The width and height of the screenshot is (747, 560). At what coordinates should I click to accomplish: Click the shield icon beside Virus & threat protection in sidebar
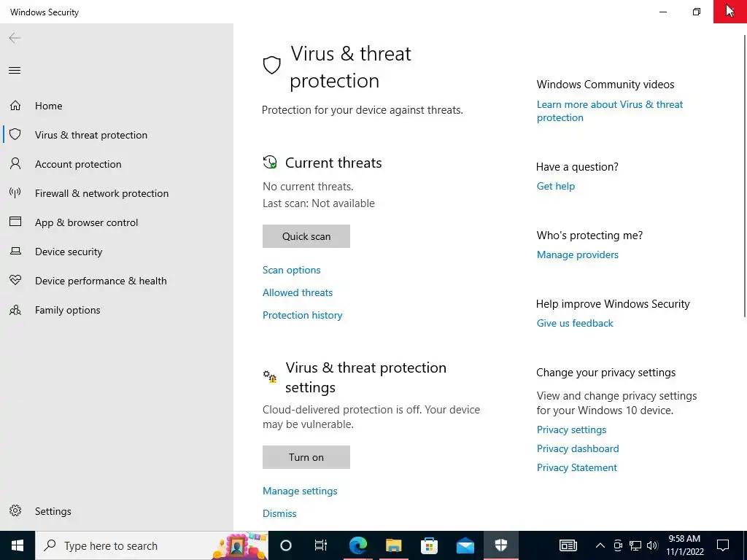15,134
